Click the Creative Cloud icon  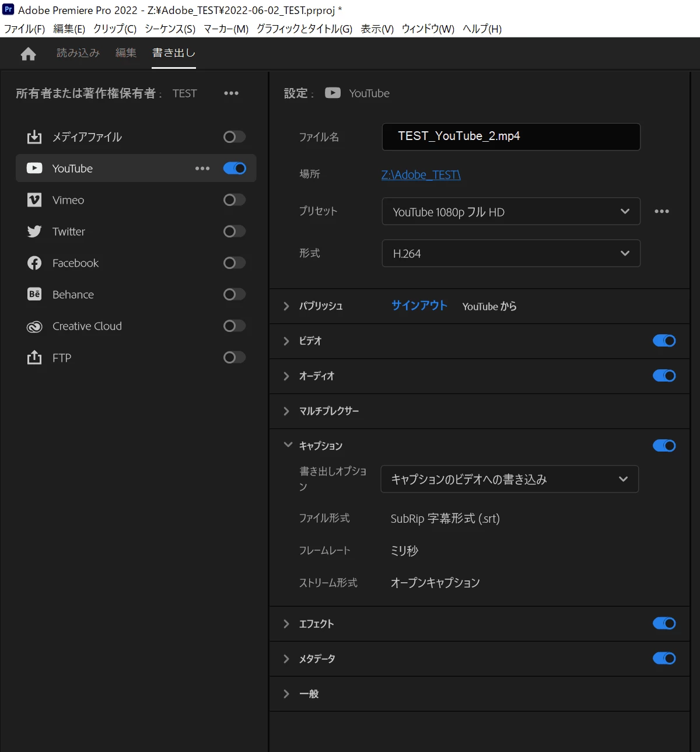point(34,327)
